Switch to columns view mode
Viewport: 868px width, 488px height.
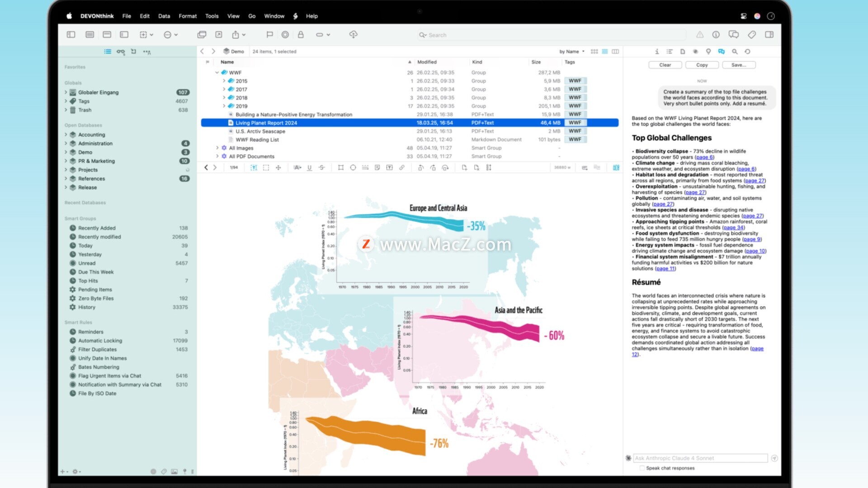click(x=615, y=52)
